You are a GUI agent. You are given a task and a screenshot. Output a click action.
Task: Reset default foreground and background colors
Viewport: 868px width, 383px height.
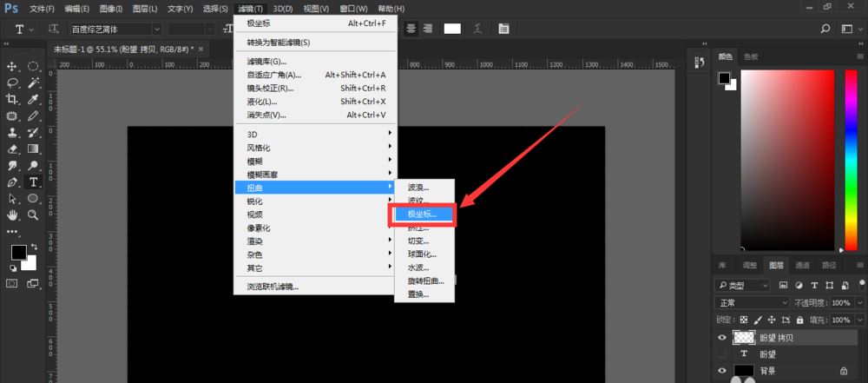13,267
